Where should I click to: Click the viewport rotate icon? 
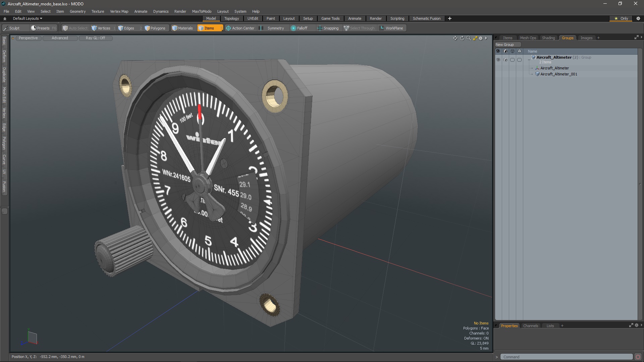[462, 38]
